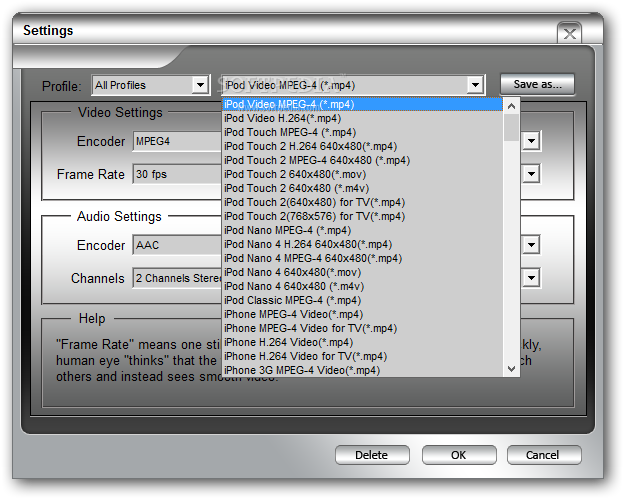Click the profile list scroll down arrow
624x499 pixels.
click(511, 369)
